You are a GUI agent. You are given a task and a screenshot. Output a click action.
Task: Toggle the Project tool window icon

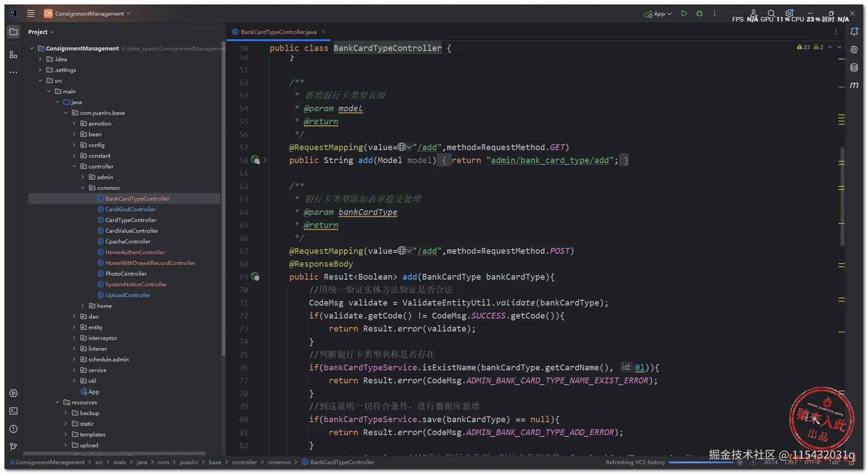tap(13, 32)
